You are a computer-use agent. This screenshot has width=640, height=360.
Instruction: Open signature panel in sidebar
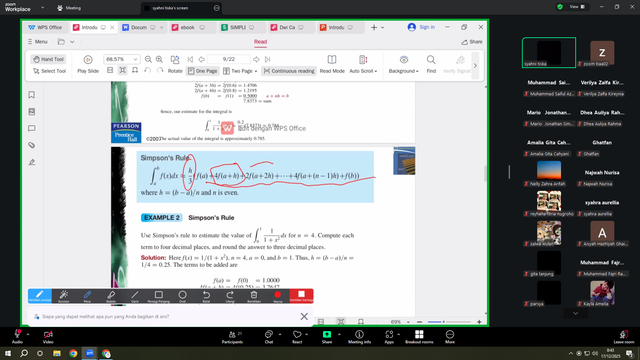[31, 162]
